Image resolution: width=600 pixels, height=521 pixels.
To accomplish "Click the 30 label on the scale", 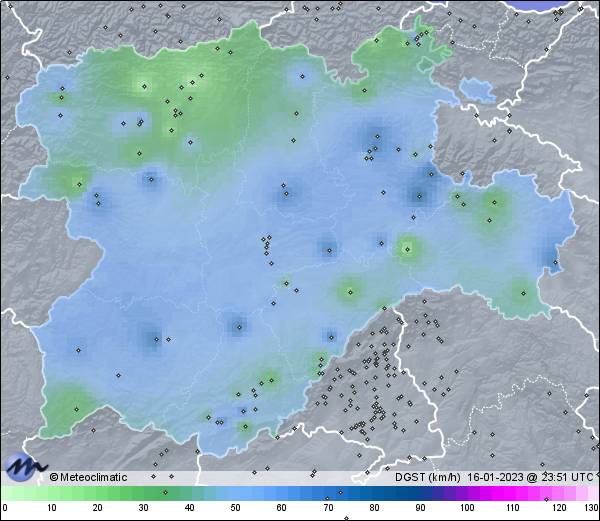I will click(x=143, y=508).
